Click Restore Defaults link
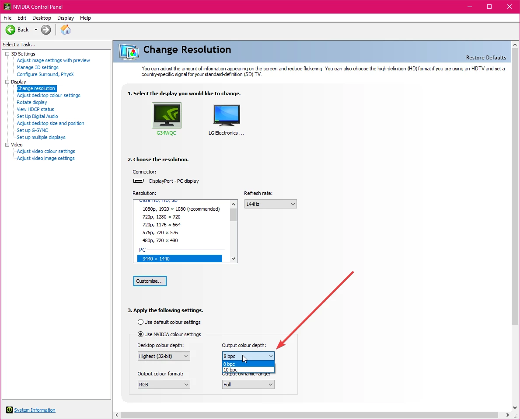Viewport: 520px width, 420px height. point(486,58)
